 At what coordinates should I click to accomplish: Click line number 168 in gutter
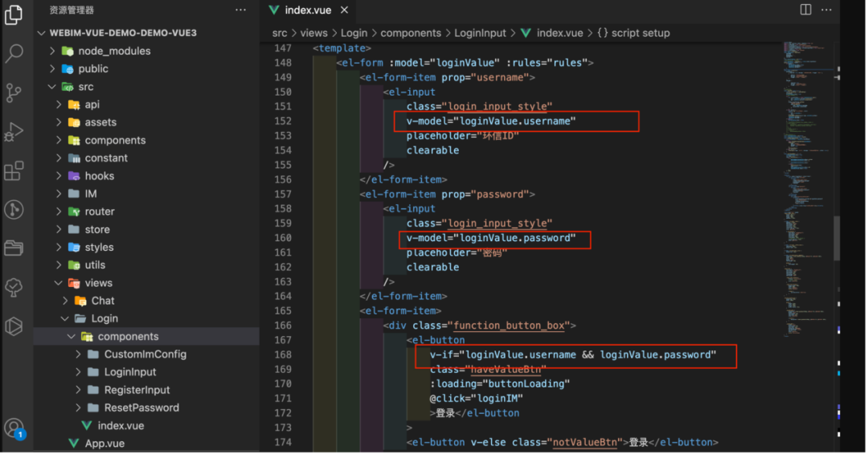[283, 355]
